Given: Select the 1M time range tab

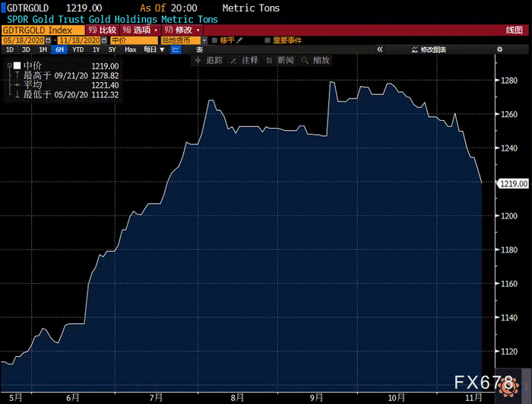Looking at the screenshot, I should (x=43, y=49).
